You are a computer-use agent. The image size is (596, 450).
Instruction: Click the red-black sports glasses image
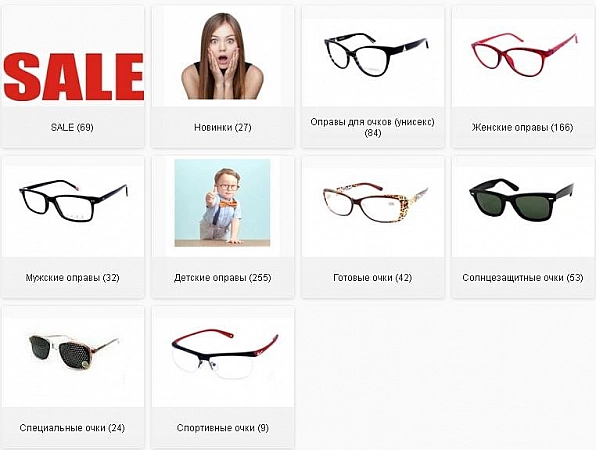tap(225, 354)
